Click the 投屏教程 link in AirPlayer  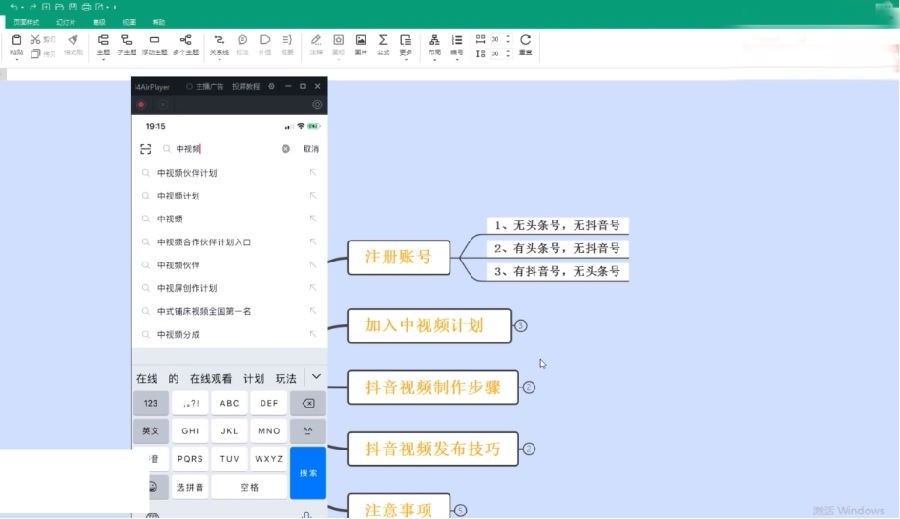pyautogui.click(x=246, y=86)
